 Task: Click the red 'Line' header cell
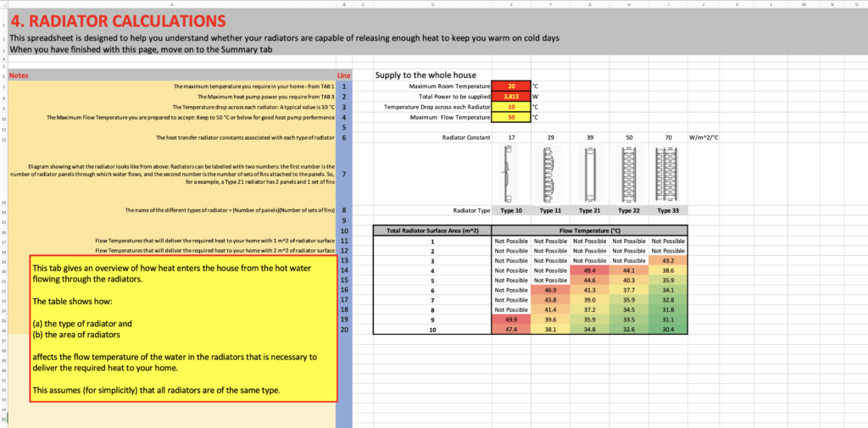(344, 75)
